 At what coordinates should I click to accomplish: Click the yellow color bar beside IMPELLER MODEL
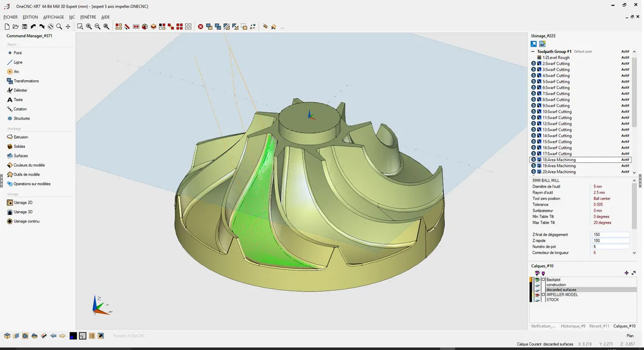point(531,295)
